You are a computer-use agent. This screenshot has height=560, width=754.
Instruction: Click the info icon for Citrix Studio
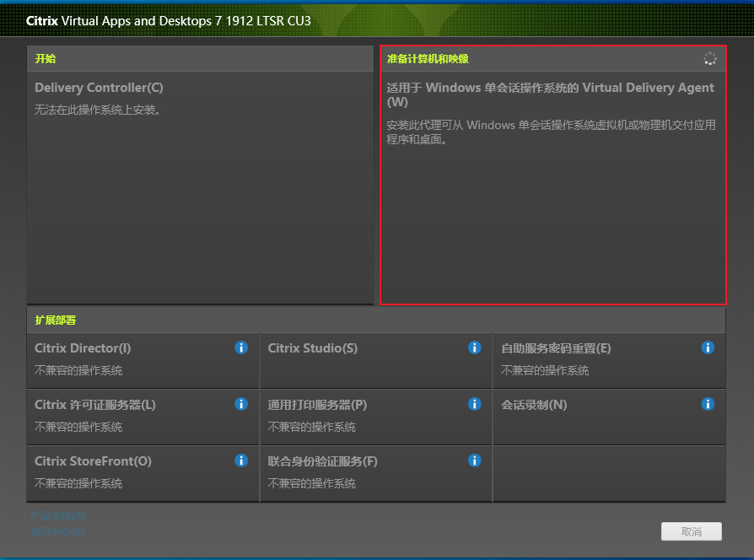coord(475,347)
